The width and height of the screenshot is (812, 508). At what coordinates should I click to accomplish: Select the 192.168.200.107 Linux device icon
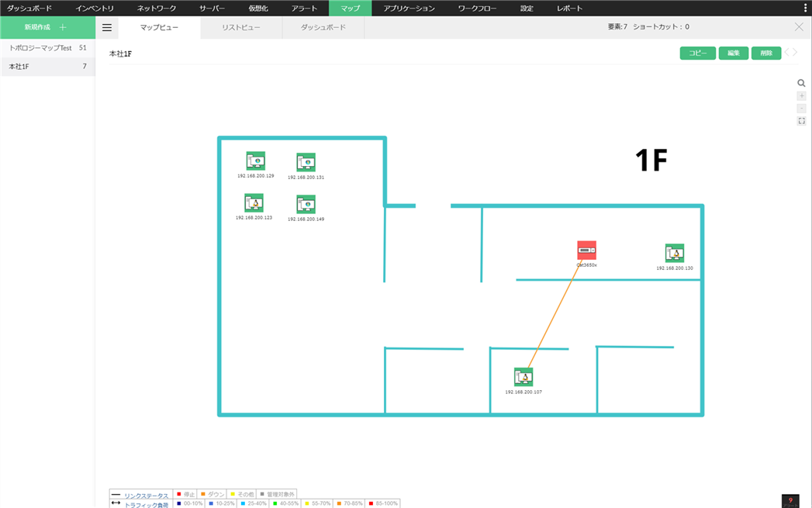(523, 377)
